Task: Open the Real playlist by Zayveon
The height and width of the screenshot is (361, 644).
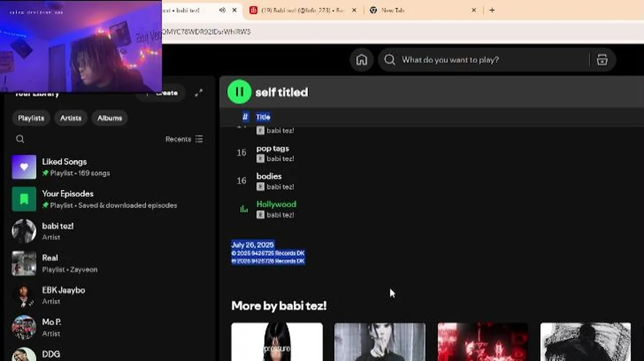Action: tap(108, 263)
